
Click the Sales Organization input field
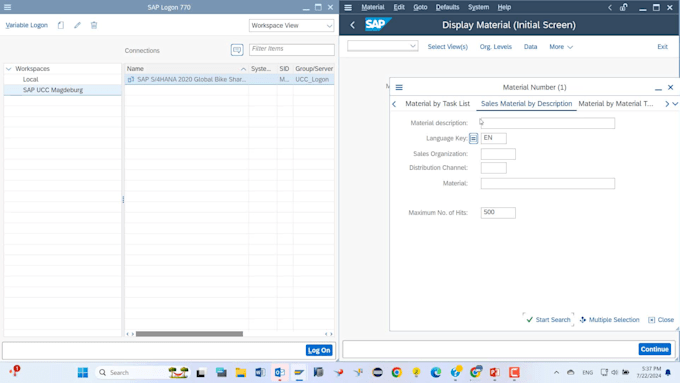(x=498, y=154)
